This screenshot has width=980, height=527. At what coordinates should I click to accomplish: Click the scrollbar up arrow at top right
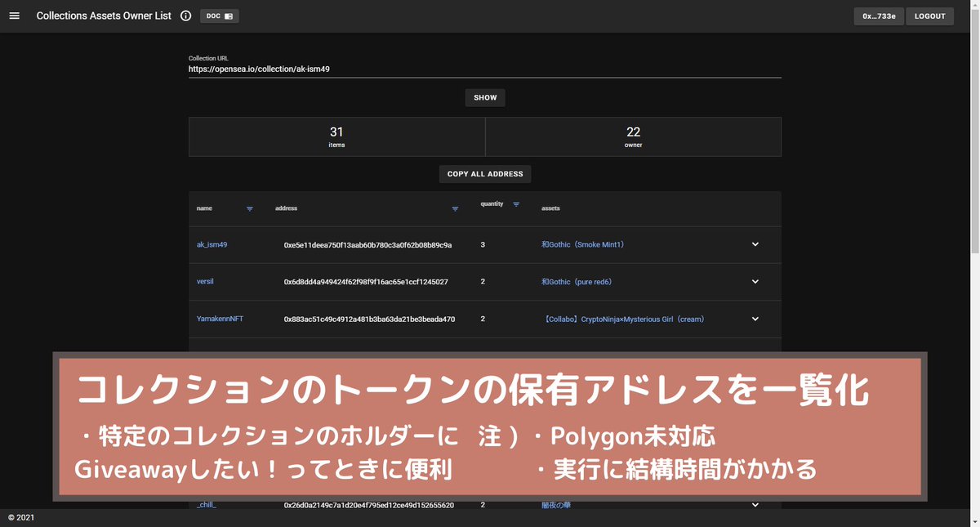coord(974,6)
